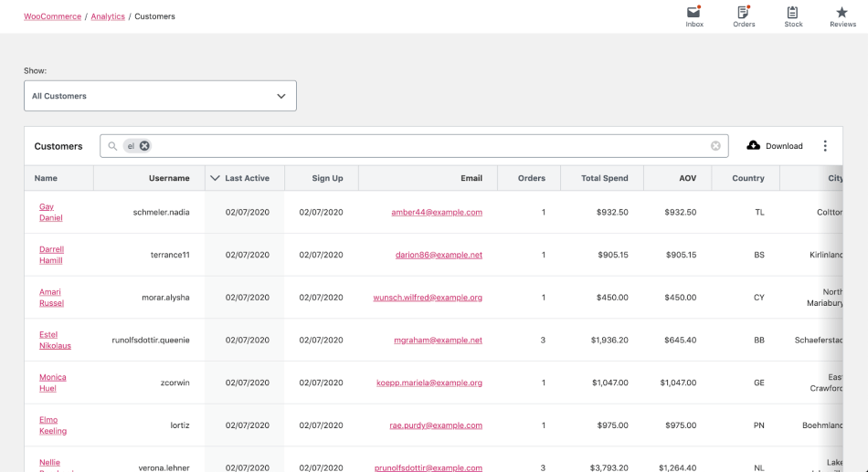The width and height of the screenshot is (868, 472).
Task: Select username terrance11 cell
Action: (170, 255)
